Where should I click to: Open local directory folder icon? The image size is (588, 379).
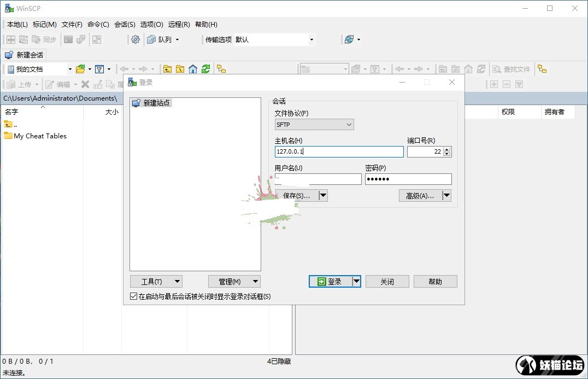(80, 69)
